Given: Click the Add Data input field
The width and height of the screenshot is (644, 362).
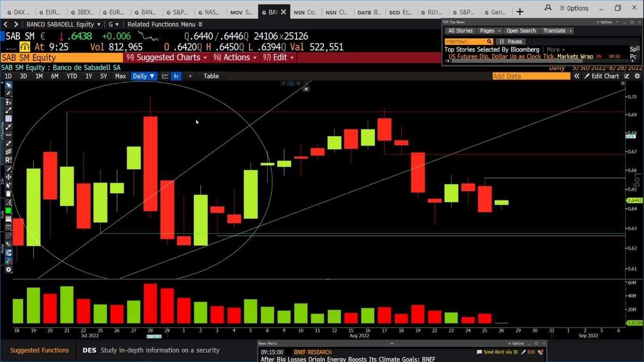Looking at the screenshot, I should (531, 76).
